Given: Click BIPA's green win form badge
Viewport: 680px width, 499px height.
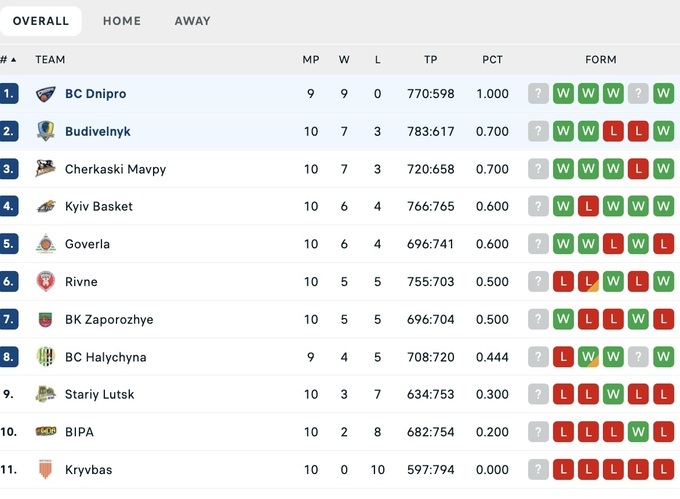Looking at the screenshot, I should pyautogui.click(x=638, y=432).
